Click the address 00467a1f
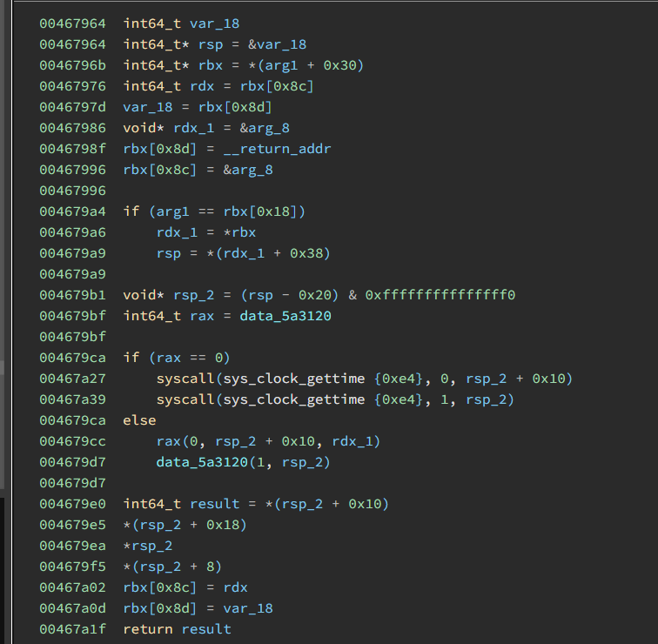The height and width of the screenshot is (644, 658). point(72,629)
